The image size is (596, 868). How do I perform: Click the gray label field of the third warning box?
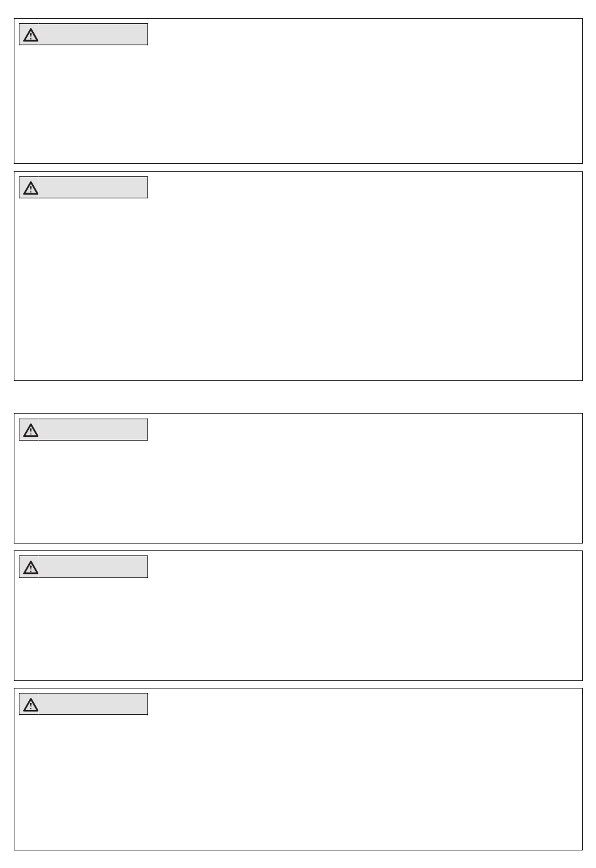[83, 430]
